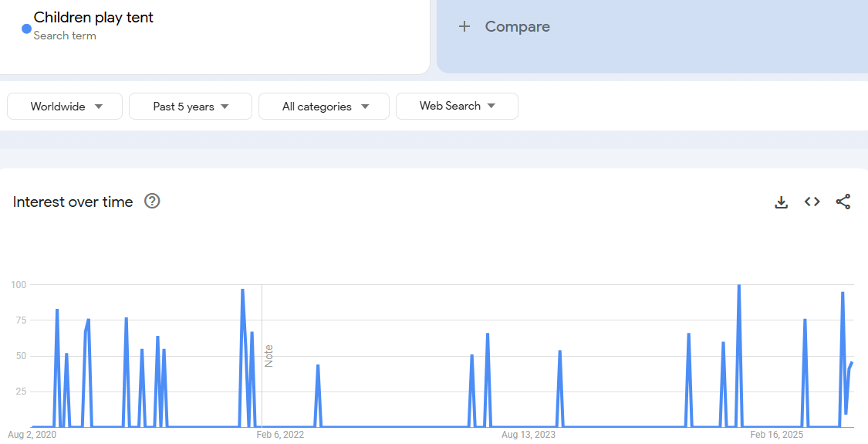Download the Interest over time CSV
This screenshot has width=868, height=444.
tap(781, 202)
